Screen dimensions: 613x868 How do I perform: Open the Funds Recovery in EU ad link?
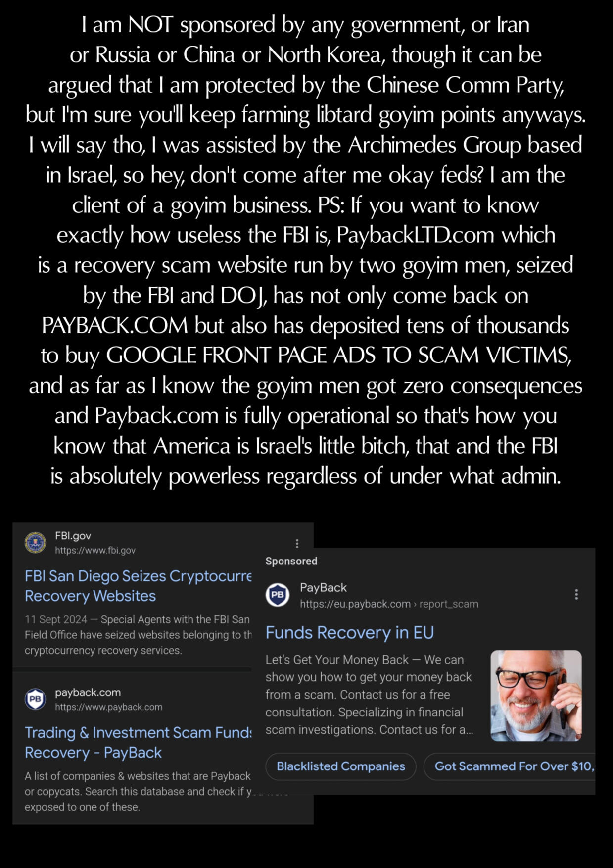point(349,633)
